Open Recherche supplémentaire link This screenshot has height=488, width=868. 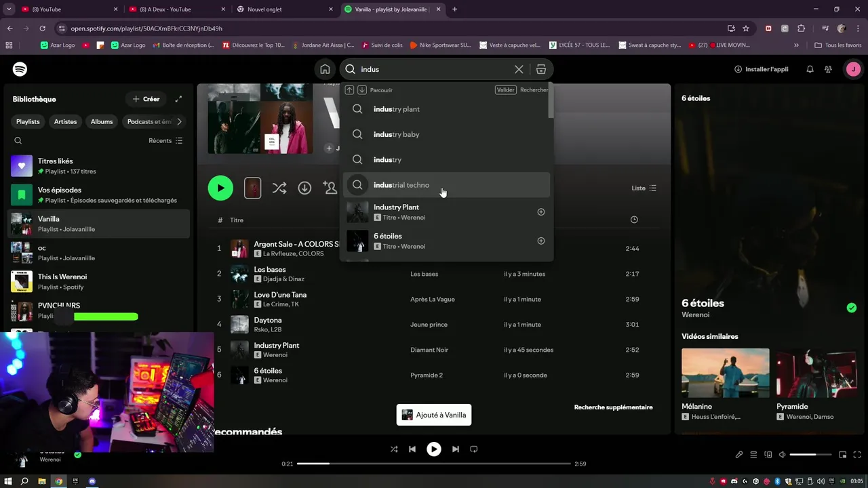(x=613, y=407)
